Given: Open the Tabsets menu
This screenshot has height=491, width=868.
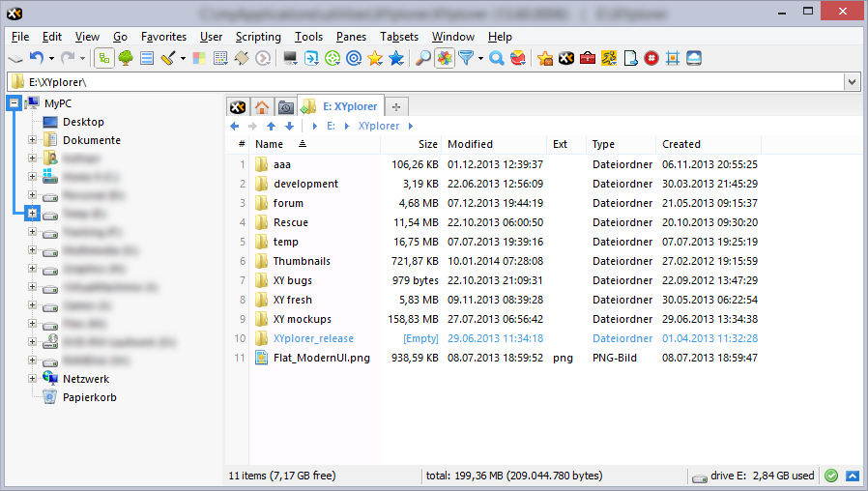Looking at the screenshot, I should pyautogui.click(x=399, y=37).
